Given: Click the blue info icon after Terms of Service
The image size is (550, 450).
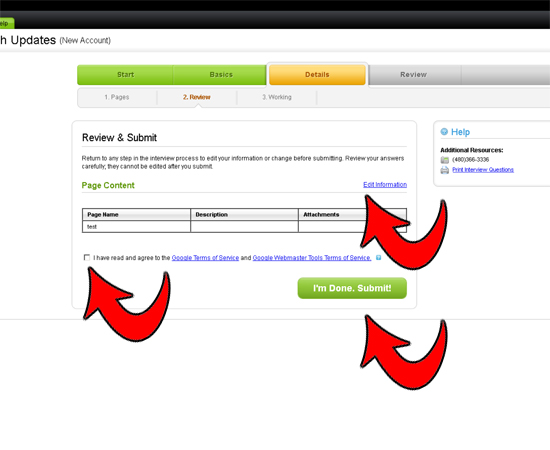Looking at the screenshot, I should (378, 258).
